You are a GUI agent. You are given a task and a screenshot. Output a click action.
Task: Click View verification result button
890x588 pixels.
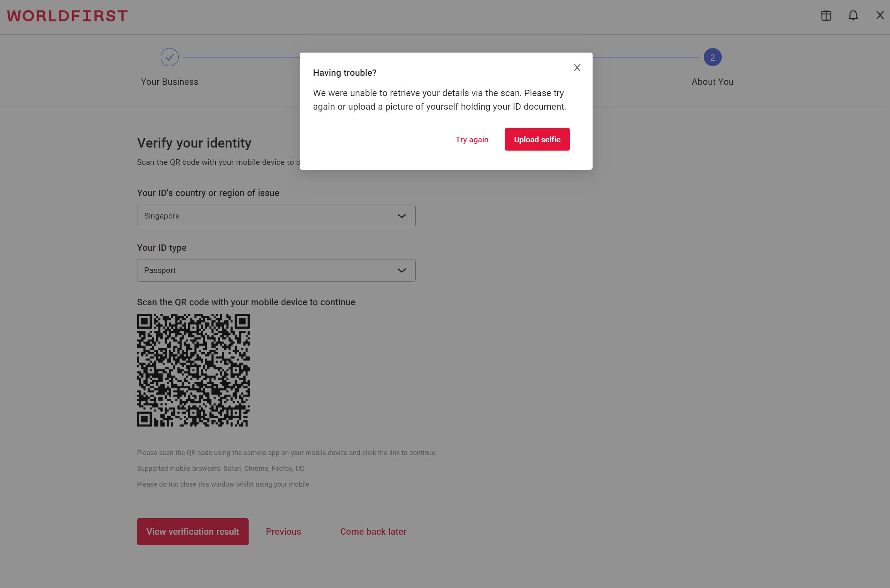[193, 532]
